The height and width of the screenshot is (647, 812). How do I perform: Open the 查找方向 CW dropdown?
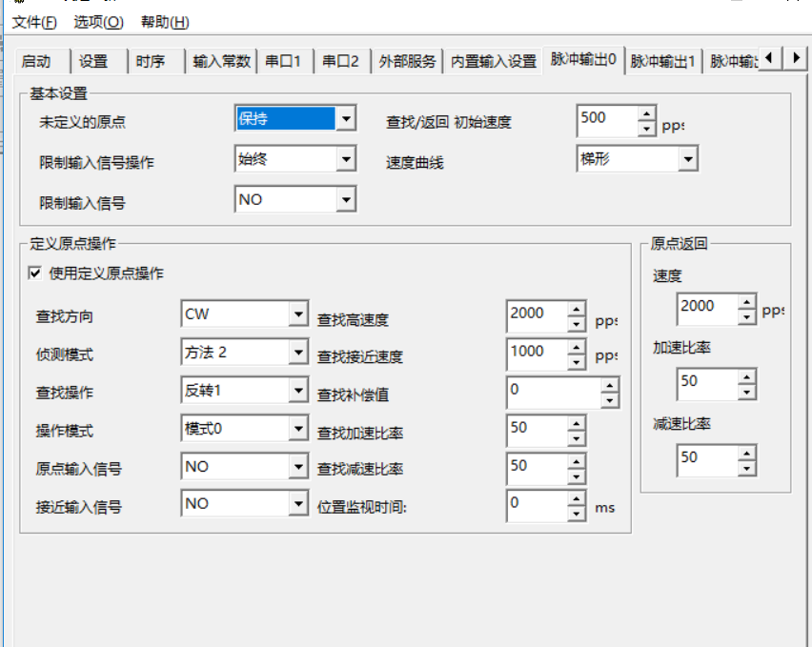tap(298, 314)
